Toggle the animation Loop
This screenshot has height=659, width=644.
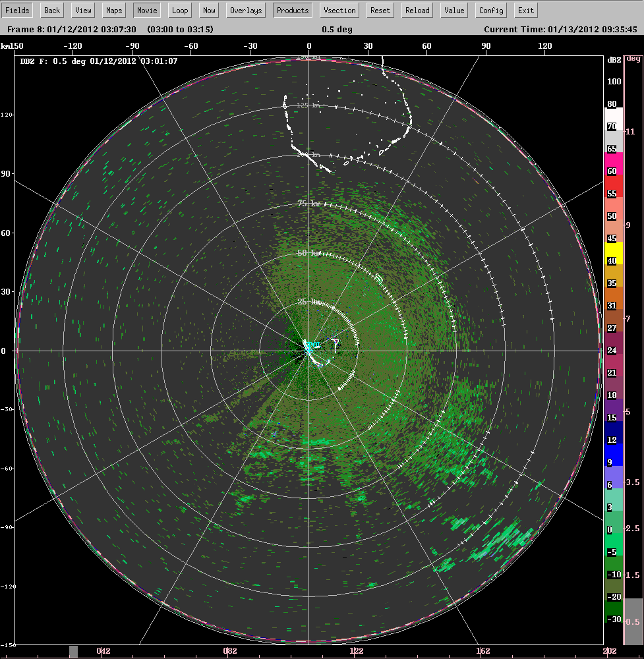coord(179,10)
